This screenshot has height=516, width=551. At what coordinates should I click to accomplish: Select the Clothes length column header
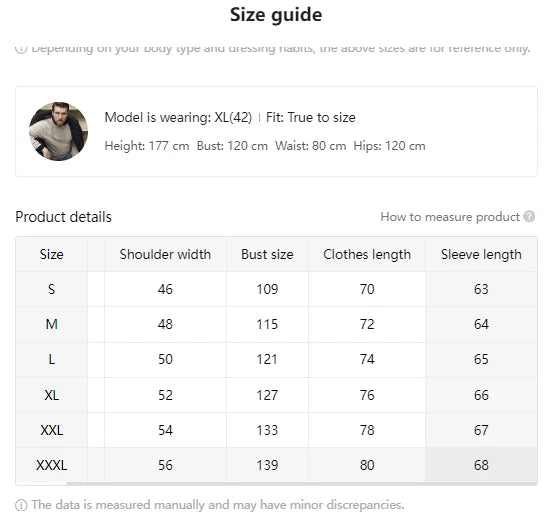(367, 254)
